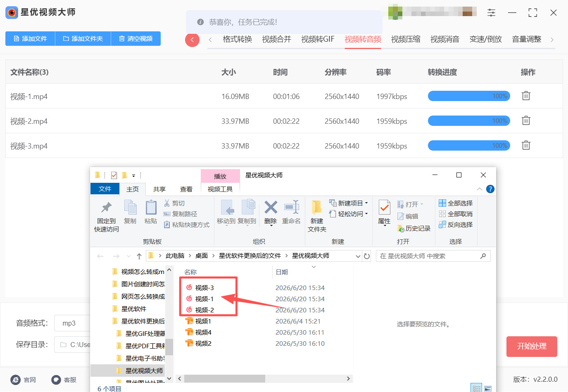568x392 pixels.
Task: Click the 删除 red X icon
Action: pyautogui.click(x=271, y=208)
